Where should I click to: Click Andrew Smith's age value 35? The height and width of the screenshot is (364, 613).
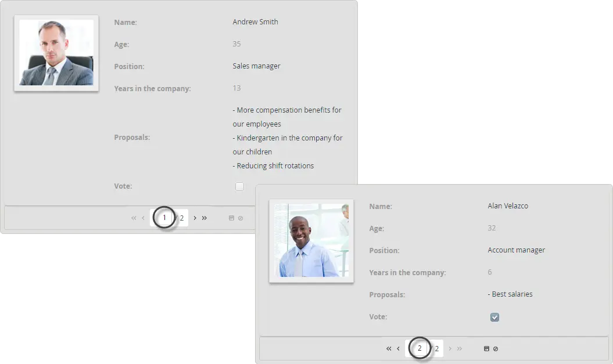[236, 44]
